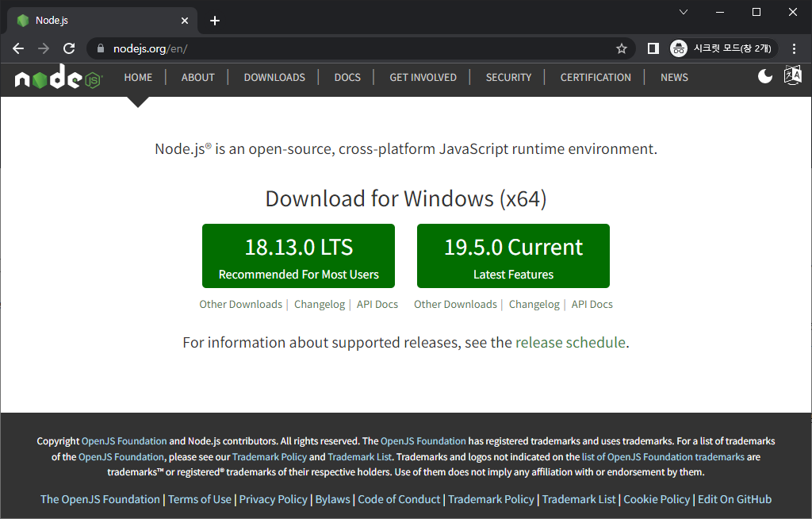The width and height of the screenshot is (812, 519).
Task: Open list of OpenJS Foundation trademarks
Action: pyautogui.click(x=663, y=457)
